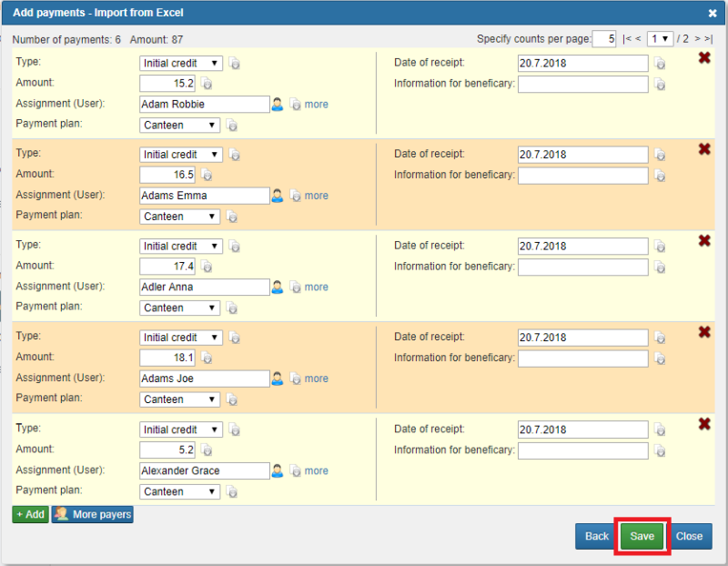Focus beneficiary information field for Adams Joe
The height and width of the screenshot is (566, 728).
tap(583, 359)
